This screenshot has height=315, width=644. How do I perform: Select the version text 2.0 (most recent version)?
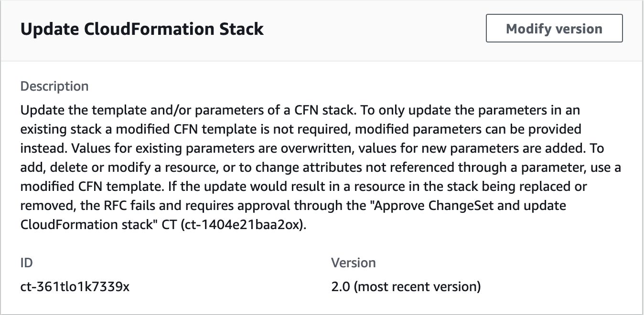click(405, 287)
